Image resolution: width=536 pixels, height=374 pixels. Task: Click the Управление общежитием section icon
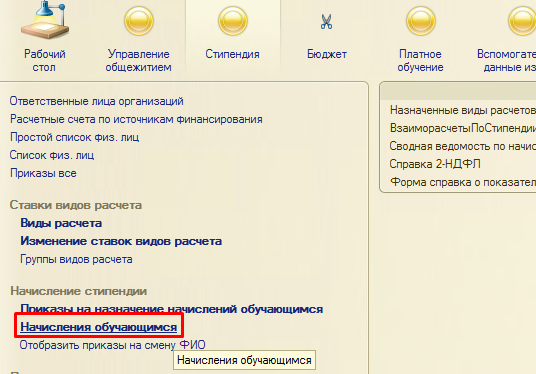click(138, 21)
